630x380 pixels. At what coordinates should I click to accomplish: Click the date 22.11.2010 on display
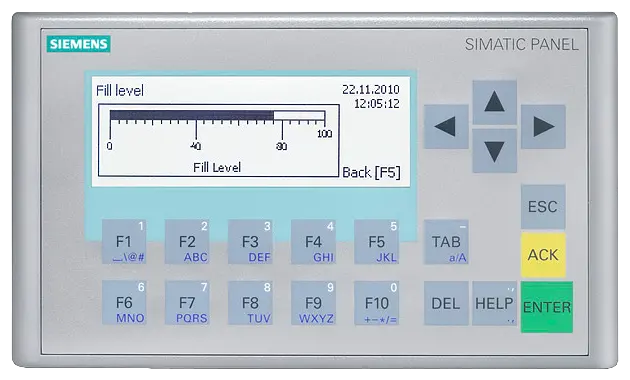pyautogui.click(x=371, y=90)
